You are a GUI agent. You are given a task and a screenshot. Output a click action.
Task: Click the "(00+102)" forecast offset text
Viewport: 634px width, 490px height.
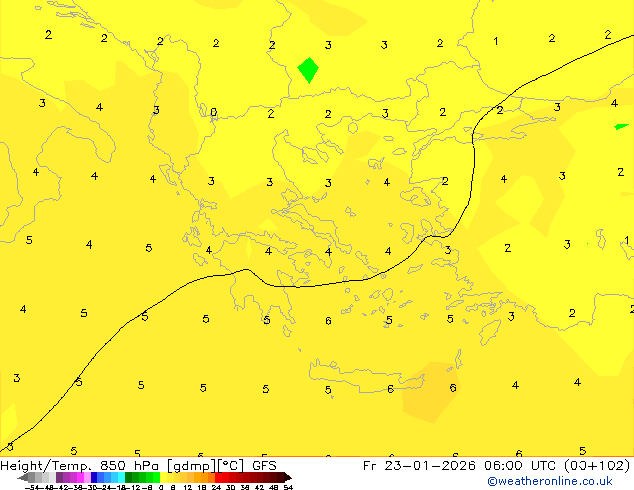click(x=596, y=465)
